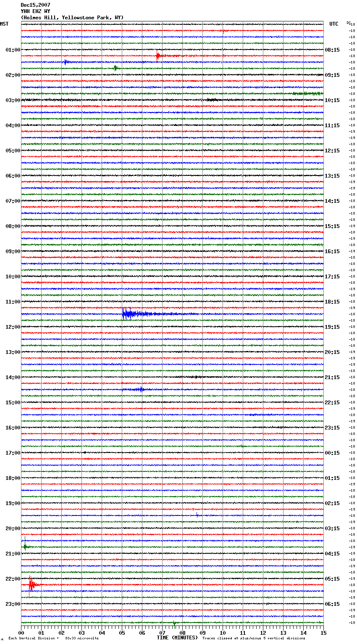
Task: Click the 18:15 UTC time label
Action: tap(332, 302)
